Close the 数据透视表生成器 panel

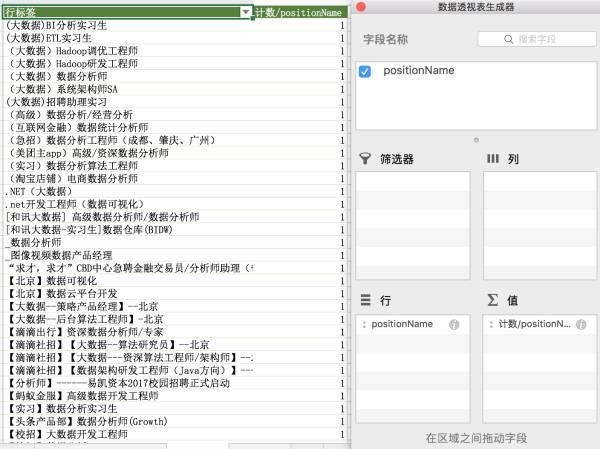pos(361,7)
